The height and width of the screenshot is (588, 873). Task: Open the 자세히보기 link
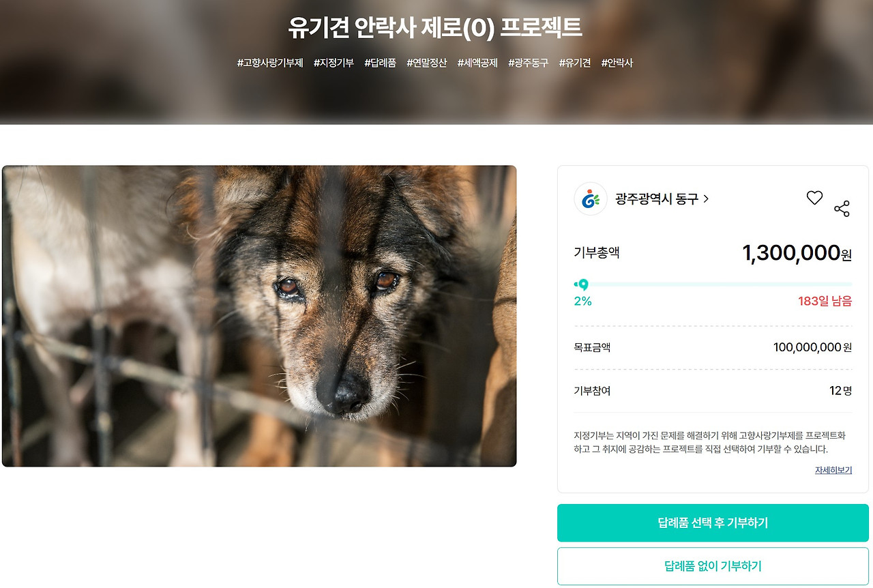point(833,471)
